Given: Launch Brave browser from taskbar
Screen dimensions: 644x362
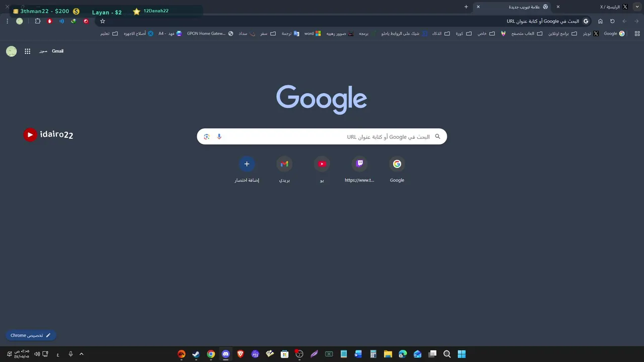Looking at the screenshot, I should (240, 354).
